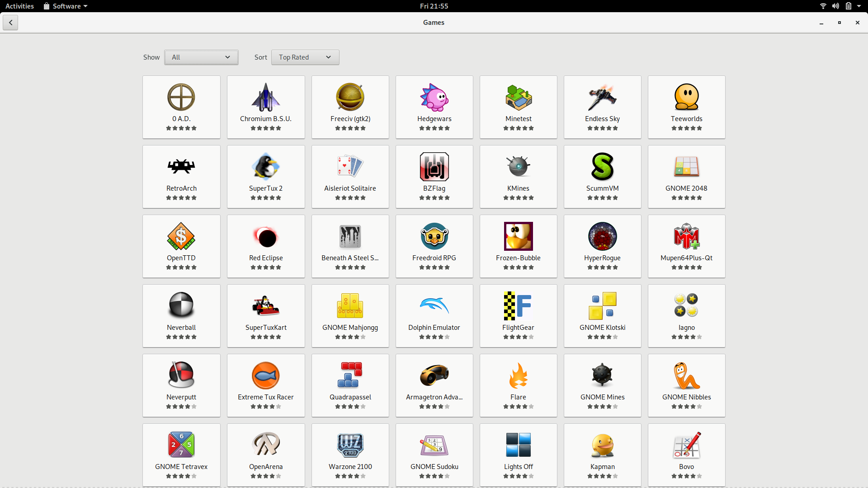The height and width of the screenshot is (488, 868).
Task: Click the clock showing Fri 21:55
Action: (434, 6)
